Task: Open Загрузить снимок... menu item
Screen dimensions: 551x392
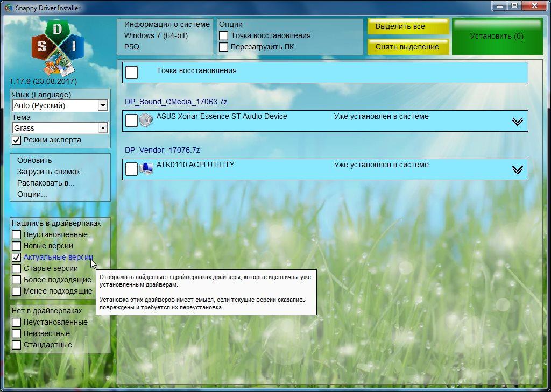Action: pos(51,172)
